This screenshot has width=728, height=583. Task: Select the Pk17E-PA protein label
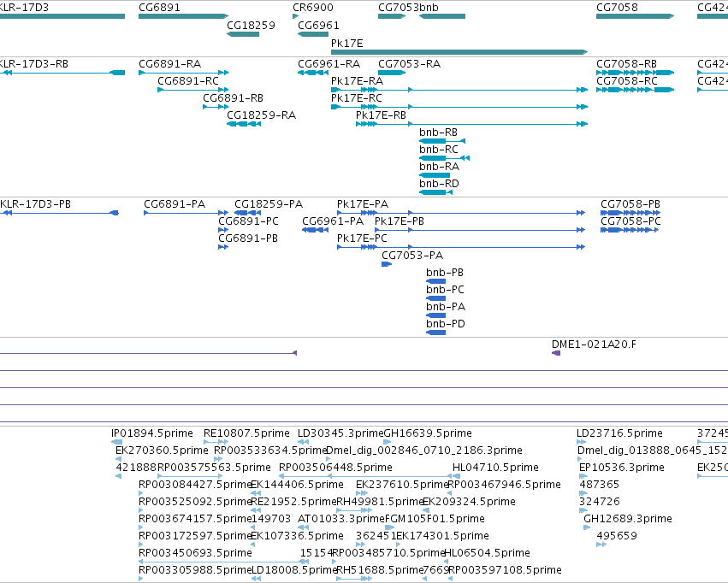[x=363, y=204]
